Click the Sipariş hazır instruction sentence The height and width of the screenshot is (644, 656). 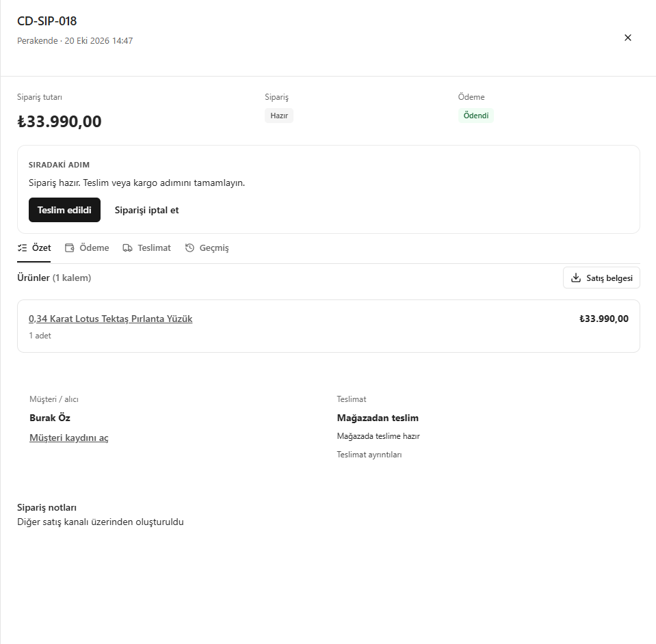137,183
